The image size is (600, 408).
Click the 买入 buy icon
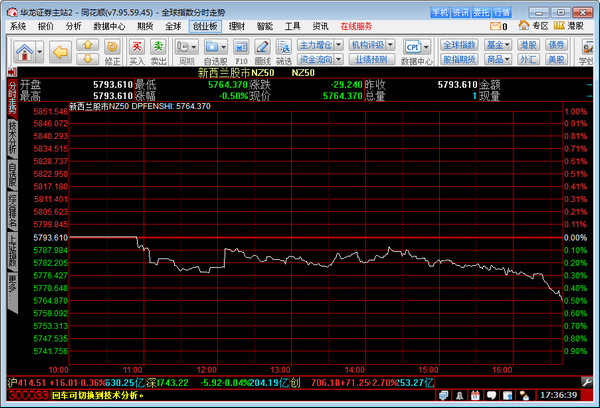pyautogui.click(x=137, y=47)
